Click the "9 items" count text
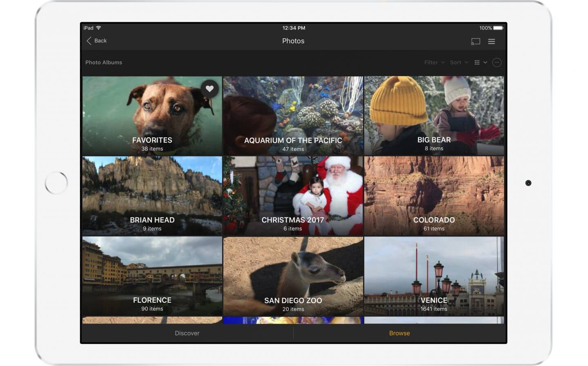588x366 pixels. pos(152,228)
